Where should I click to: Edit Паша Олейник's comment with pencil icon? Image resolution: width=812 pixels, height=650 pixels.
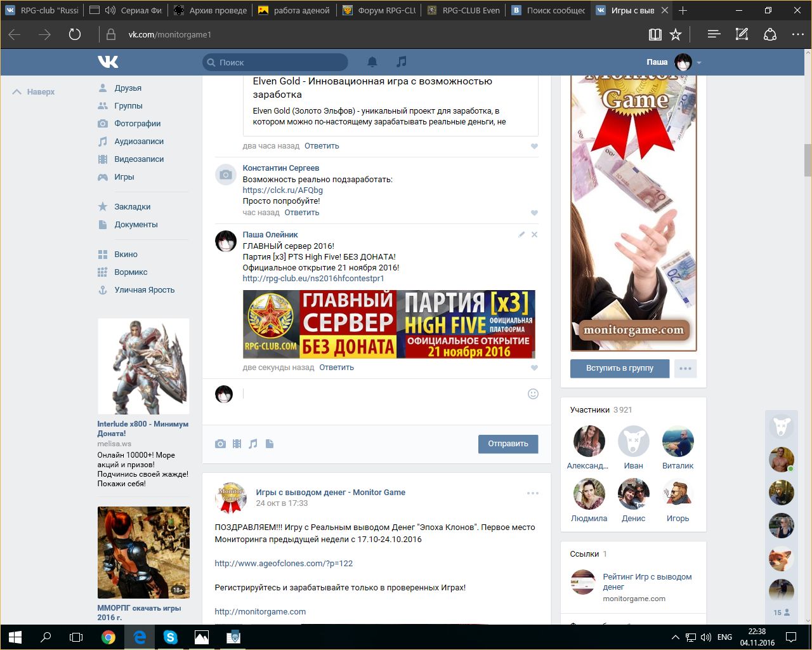click(521, 235)
